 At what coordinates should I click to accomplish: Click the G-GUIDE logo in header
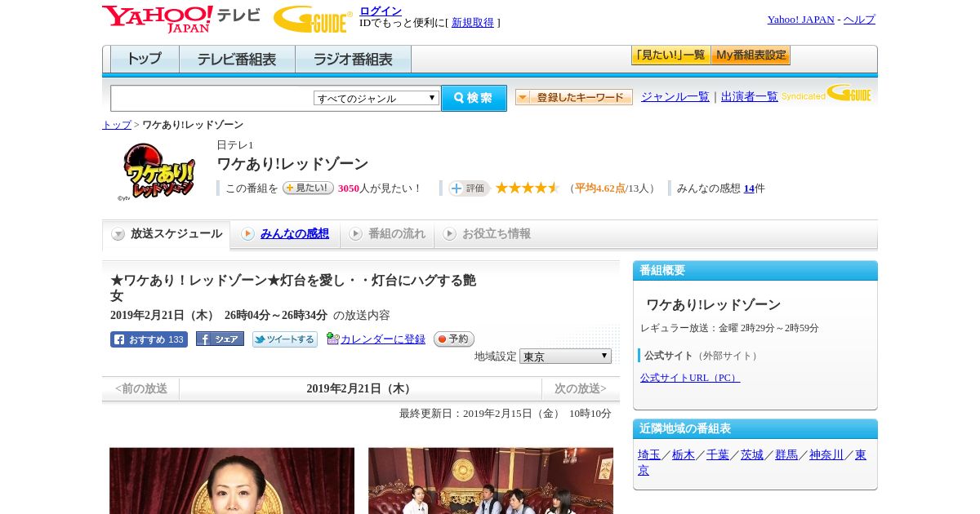coord(313,20)
